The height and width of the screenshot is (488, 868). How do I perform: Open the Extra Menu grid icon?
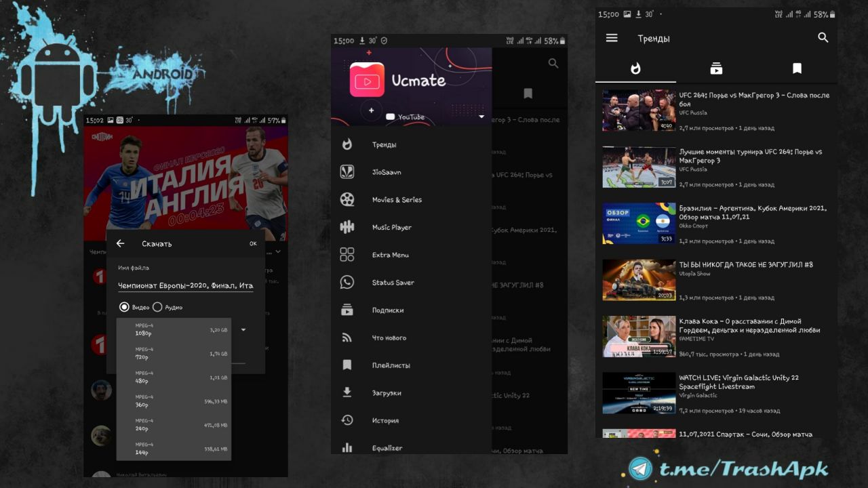(347, 255)
